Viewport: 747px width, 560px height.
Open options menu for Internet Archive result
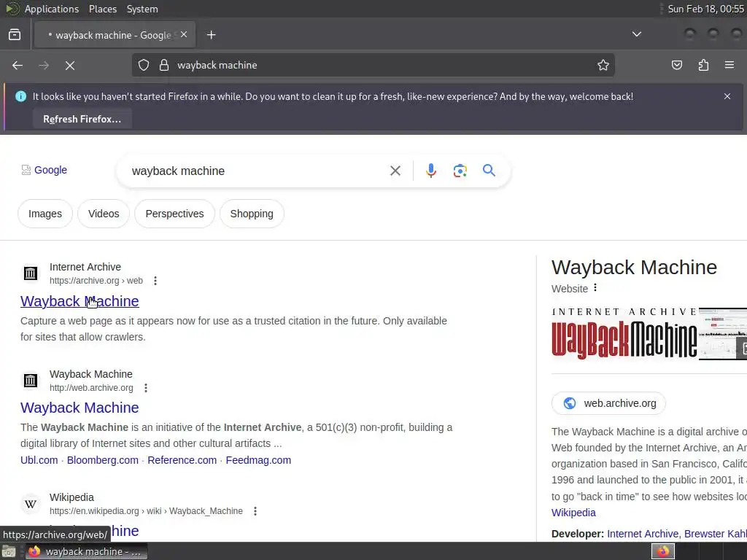click(155, 281)
